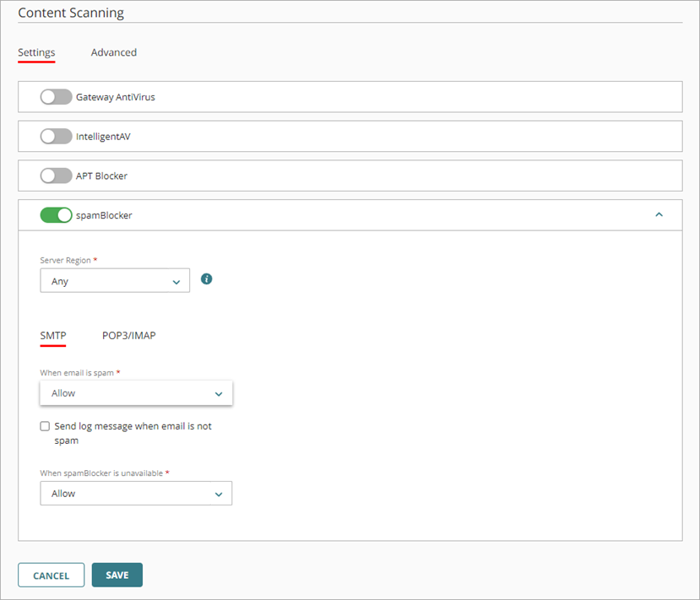Click CANCEL to discard changes
The height and width of the screenshot is (600, 700).
point(51,575)
